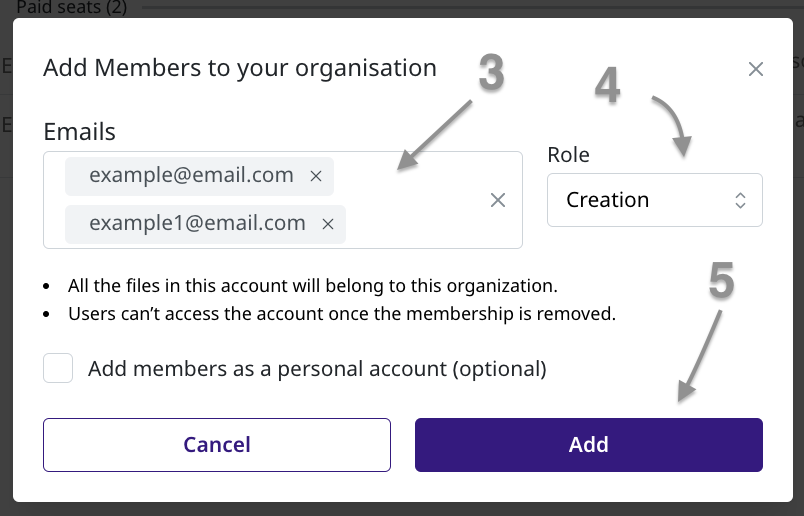This screenshot has width=804, height=516.
Task: Click the 'Add Members to your organisation' title
Action: point(240,68)
